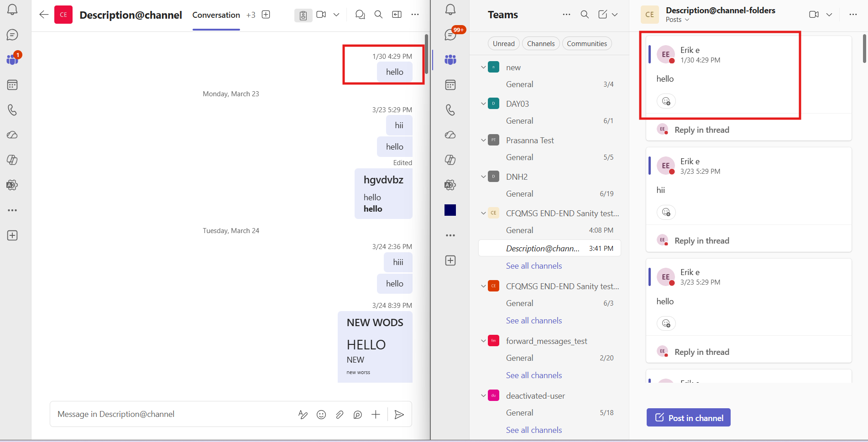Open OneDrive cloud icon in left window sidebar
Image resolution: width=868 pixels, height=442 pixels.
tap(12, 135)
